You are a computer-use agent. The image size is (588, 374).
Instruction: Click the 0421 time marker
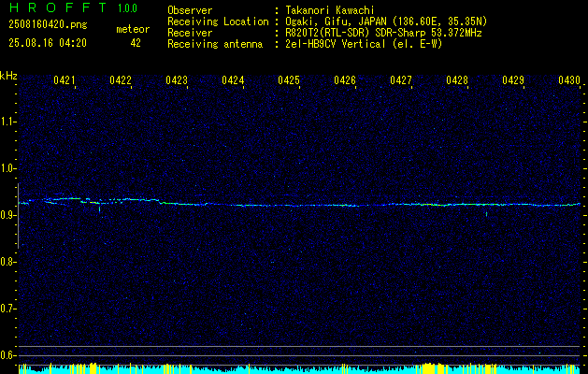(65, 79)
